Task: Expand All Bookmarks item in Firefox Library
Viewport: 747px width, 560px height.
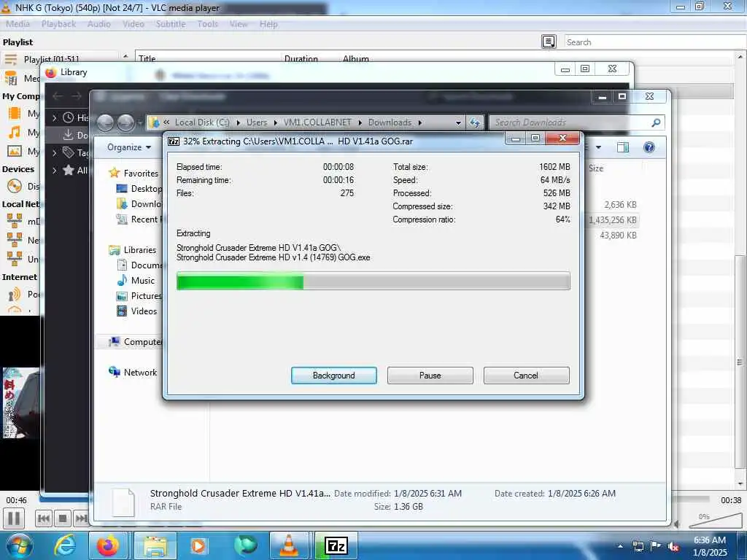Action: tap(55, 171)
